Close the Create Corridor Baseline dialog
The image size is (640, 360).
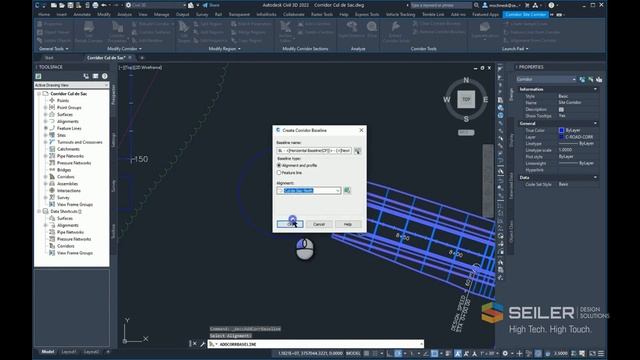click(x=361, y=130)
